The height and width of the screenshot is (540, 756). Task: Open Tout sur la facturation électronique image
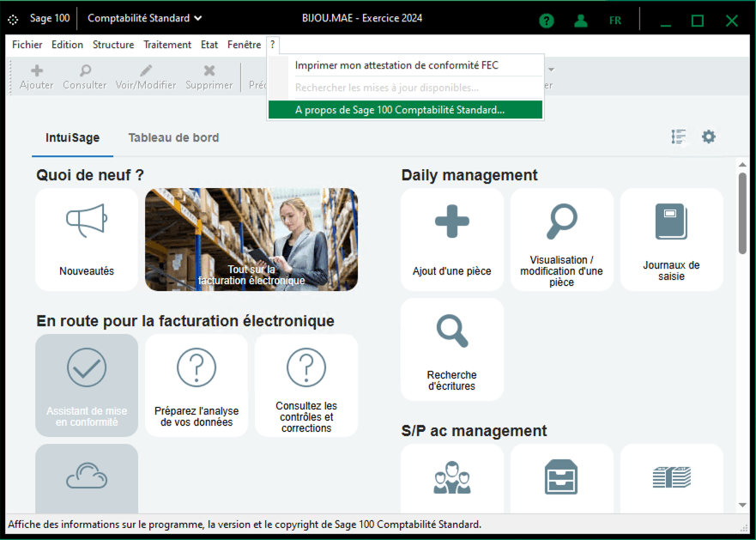pos(251,240)
